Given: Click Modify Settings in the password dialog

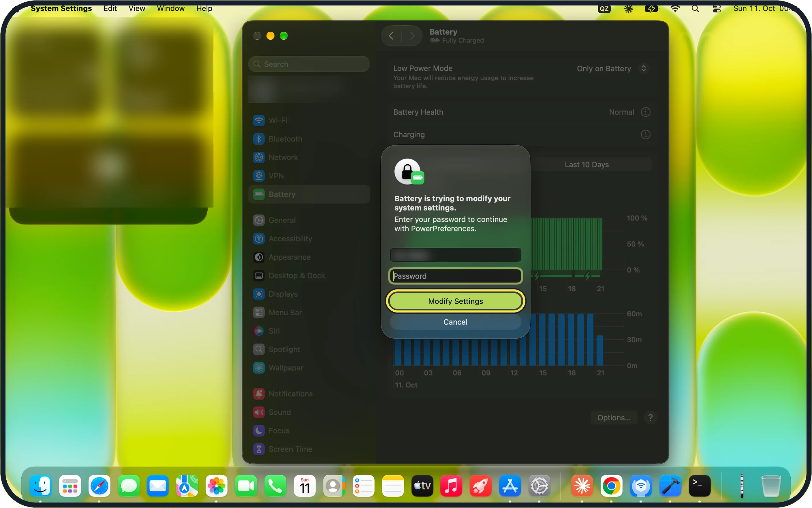Looking at the screenshot, I should [455, 301].
